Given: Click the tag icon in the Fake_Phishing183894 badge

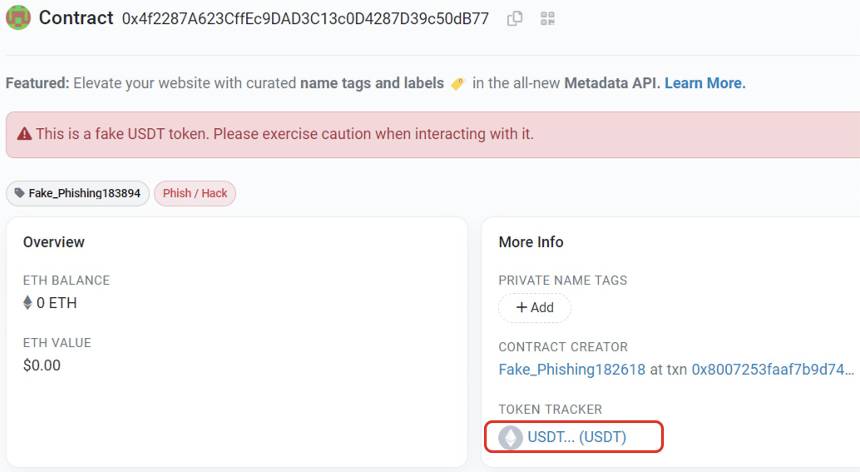Looking at the screenshot, I should click(20, 193).
